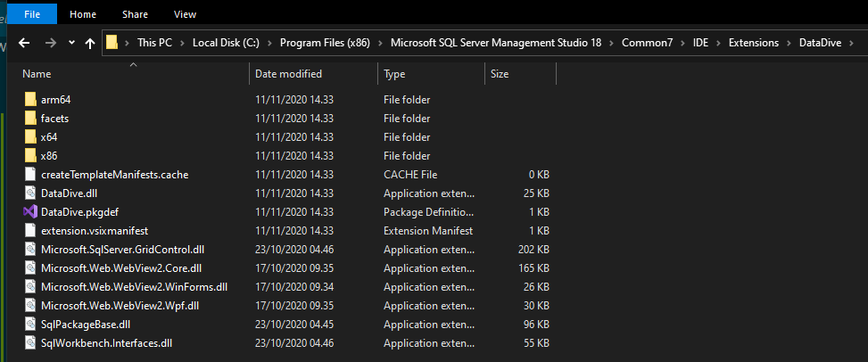Select Microsoft.Web.WebView2.Core.dll file name
Viewport: 868px width, 362px height.
point(121,268)
